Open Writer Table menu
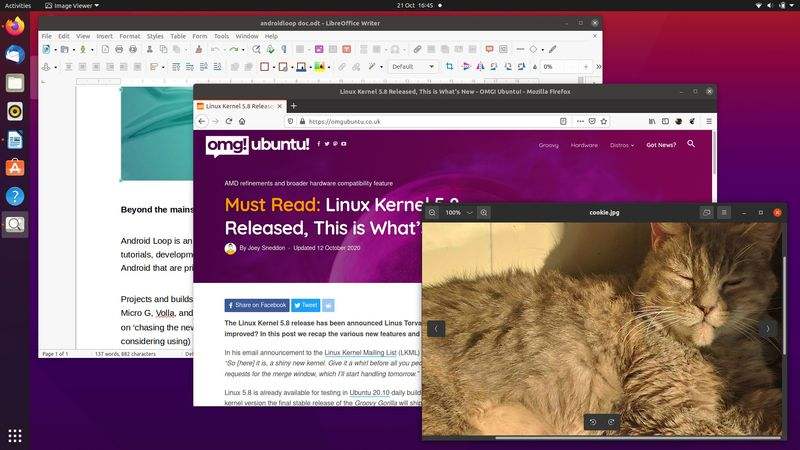The width and height of the screenshot is (800, 450). [178, 36]
